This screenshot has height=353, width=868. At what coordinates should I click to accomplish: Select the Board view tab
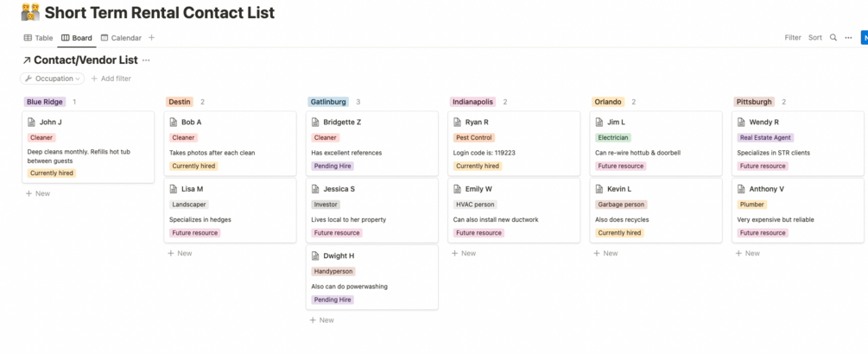[x=77, y=38]
